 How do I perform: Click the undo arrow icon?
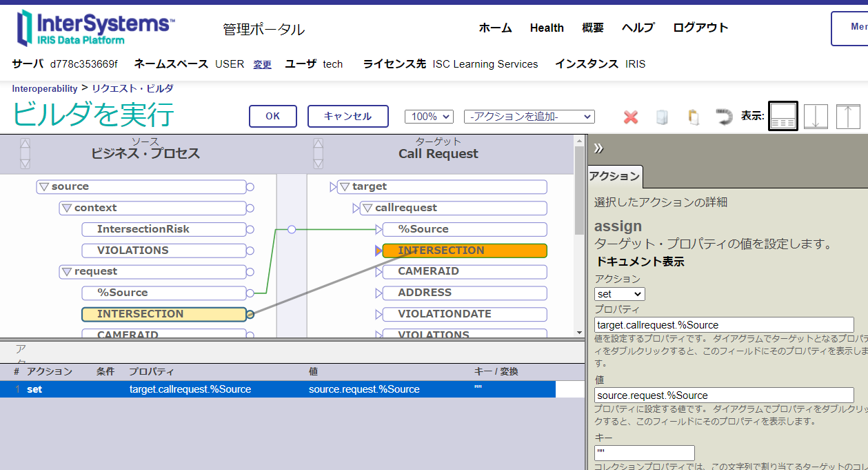click(x=724, y=117)
